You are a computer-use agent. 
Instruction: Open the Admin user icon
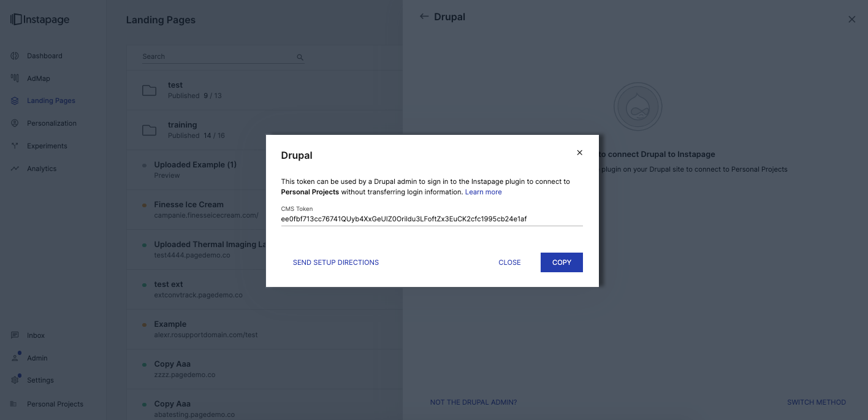tap(15, 357)
